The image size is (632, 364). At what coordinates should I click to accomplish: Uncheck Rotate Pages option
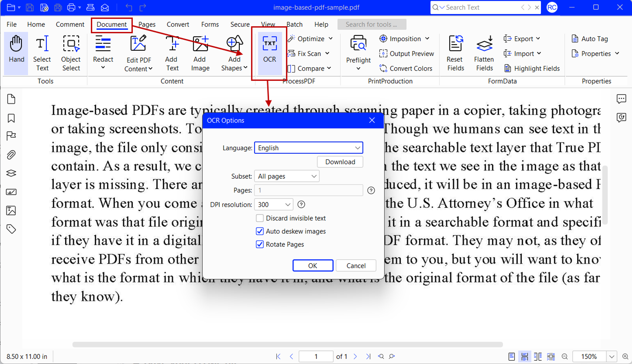tap(260, 244)
